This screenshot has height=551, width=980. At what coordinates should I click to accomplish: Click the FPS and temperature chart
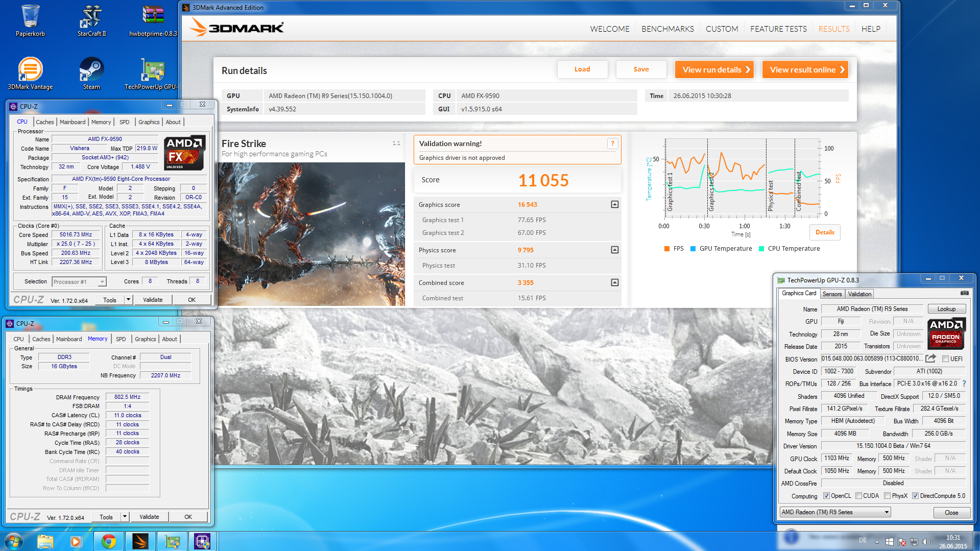(743, 187)
